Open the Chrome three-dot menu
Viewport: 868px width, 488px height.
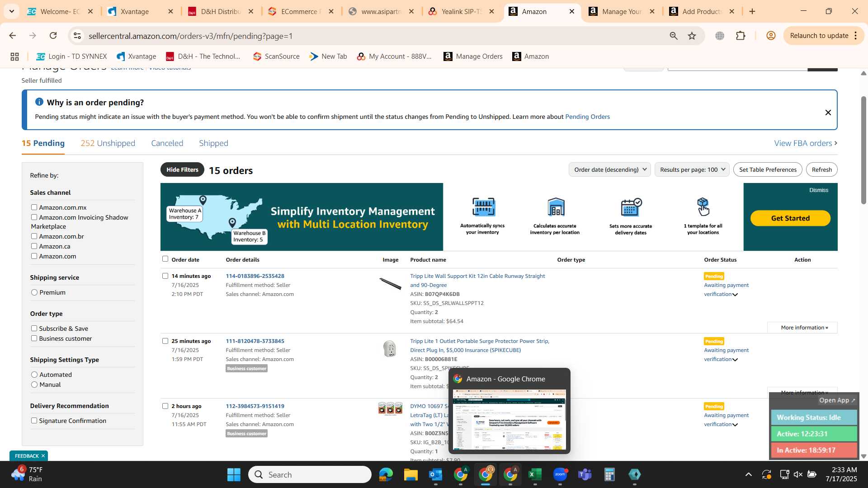(x=856, y=36)
